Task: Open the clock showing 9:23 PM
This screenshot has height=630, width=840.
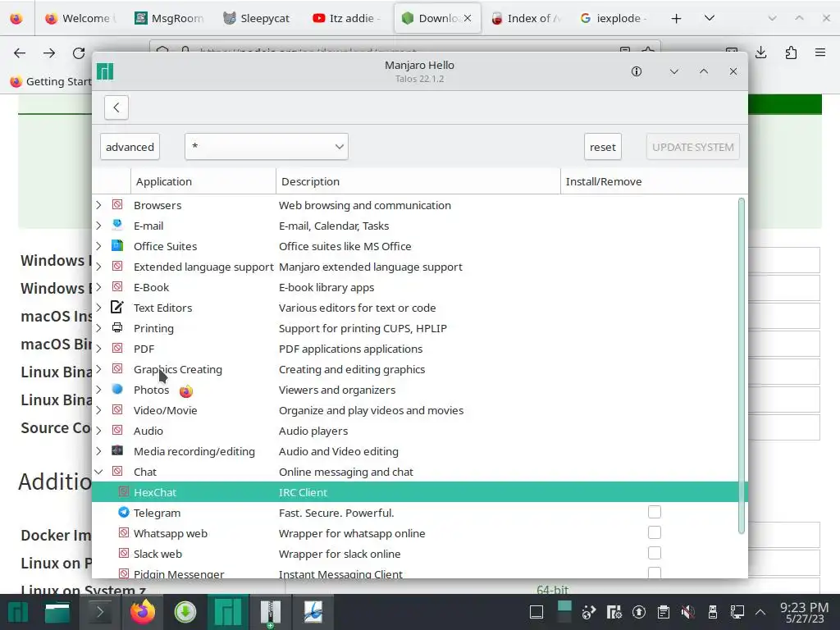Action: [x=804, y=612]
